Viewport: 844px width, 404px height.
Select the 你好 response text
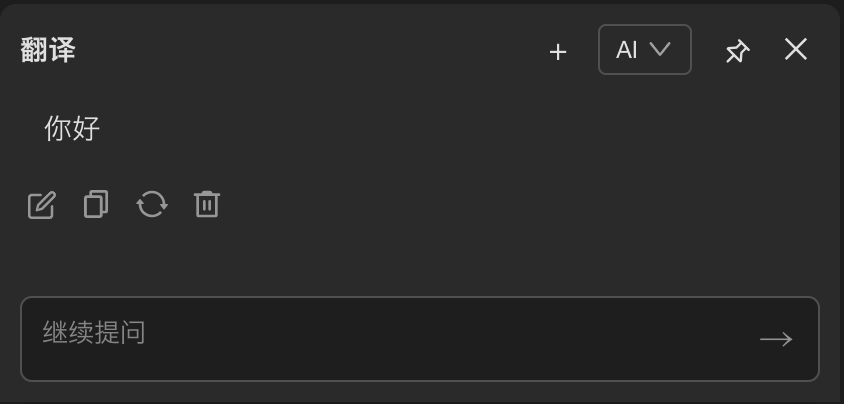tap(72, 128)
